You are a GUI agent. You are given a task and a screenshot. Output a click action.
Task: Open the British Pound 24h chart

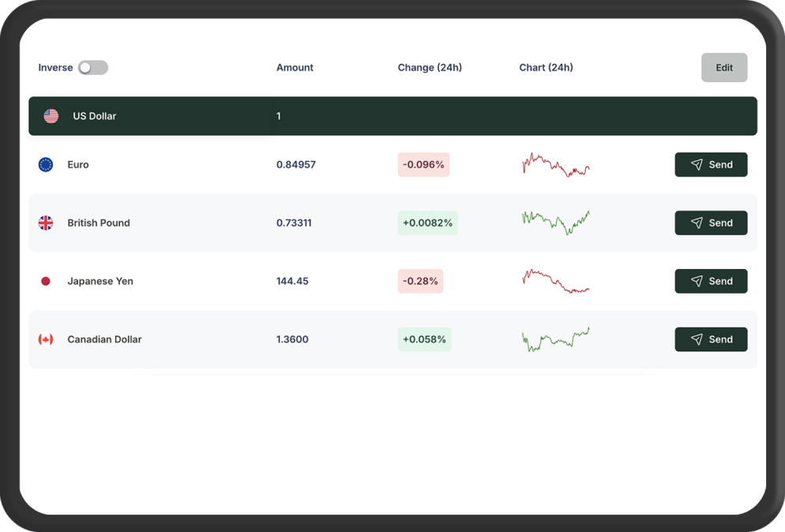click(x=556, y=223)
